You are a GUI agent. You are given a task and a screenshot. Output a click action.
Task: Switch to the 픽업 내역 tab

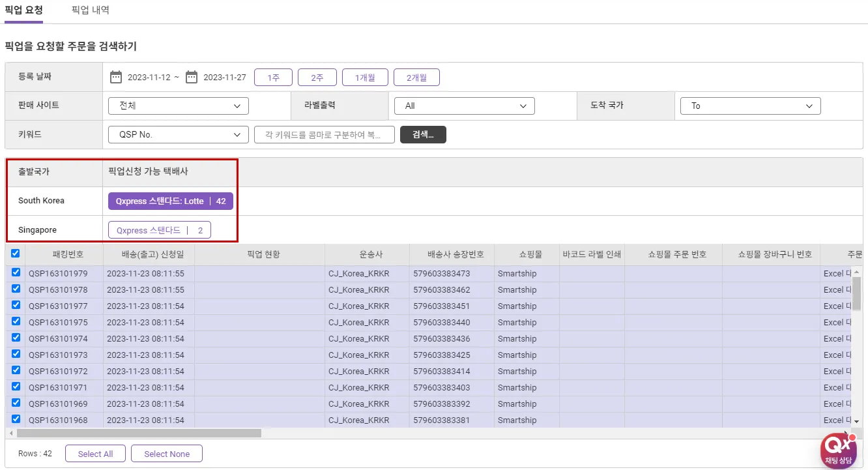pyautogui.click(x=91, y=10)
